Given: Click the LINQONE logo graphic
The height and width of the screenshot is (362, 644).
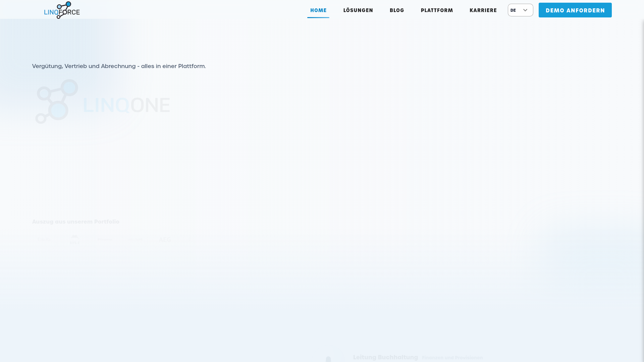Looking at the screenshot, I should tap(103, 102).
